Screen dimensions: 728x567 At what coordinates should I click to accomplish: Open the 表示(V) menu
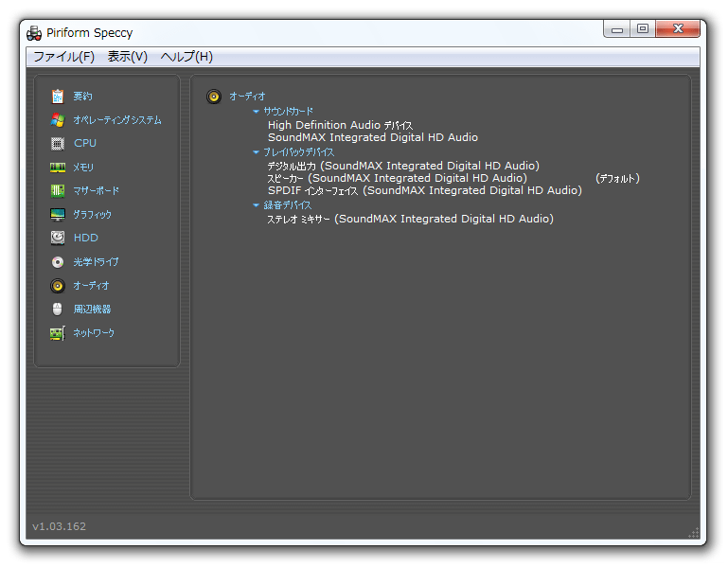coord(128,57)
